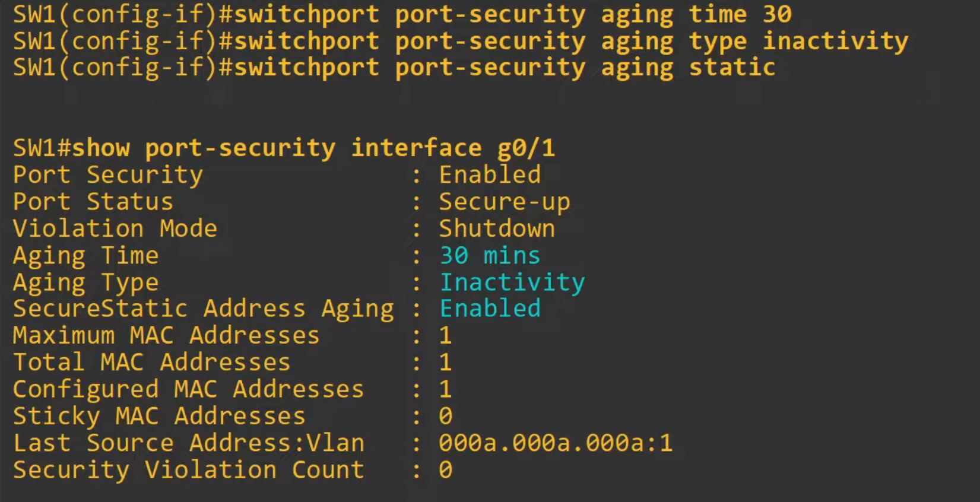
Task: Click the 'Last Source Address:Vlan' label
Action: tap(188, 443)
